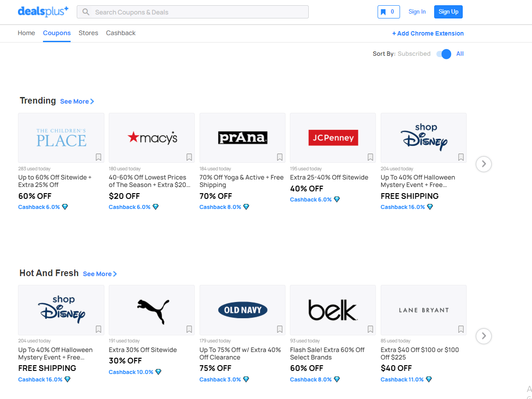This screenshot has width=532, height=399.
Task: Click the dealsplus logo
Action: pyautogui.click(x=43, y=11)
